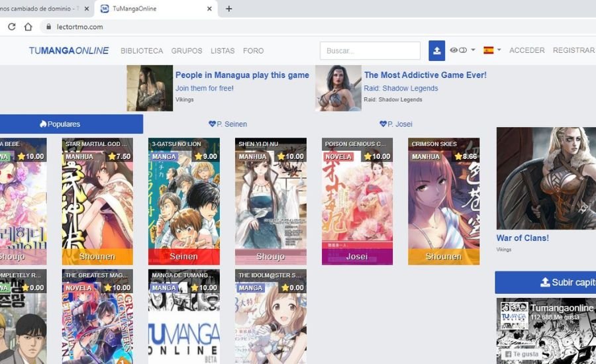The width and height of the screenshot is (596, 364).
Task: Click the Subir capítulo upload button
Action: 546,283
